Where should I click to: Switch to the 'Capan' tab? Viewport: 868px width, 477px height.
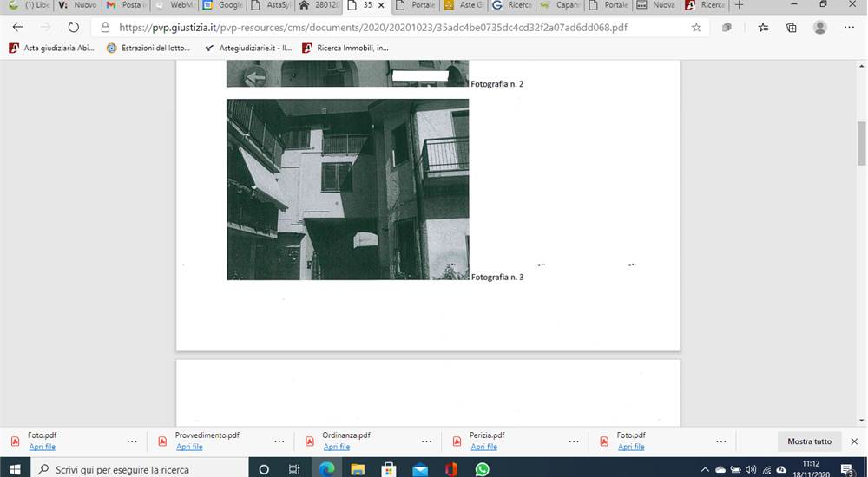pyautogui.click(x=560, y=5)
